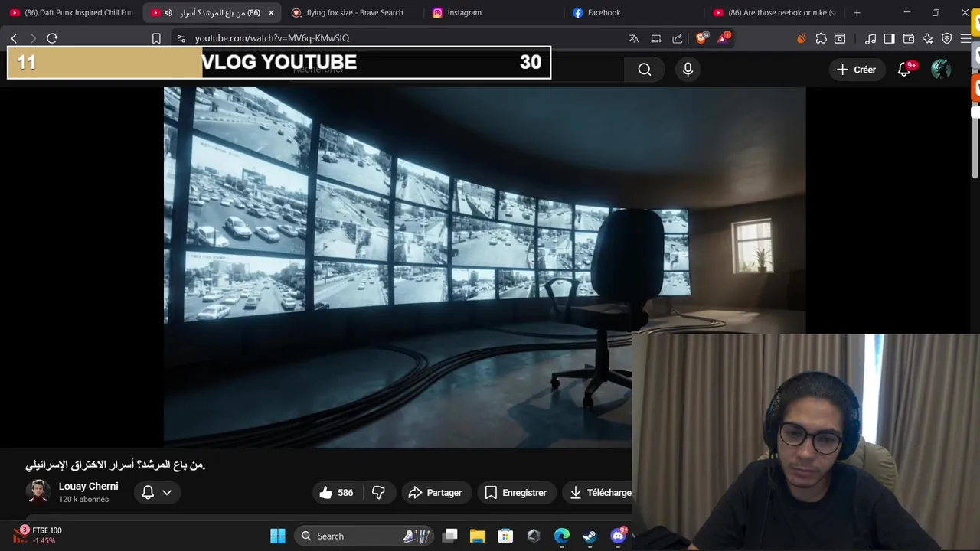Open the translate page icon in address bar
Screen dimensions: 980x551
pyautogui.click(x=634, y=38)
